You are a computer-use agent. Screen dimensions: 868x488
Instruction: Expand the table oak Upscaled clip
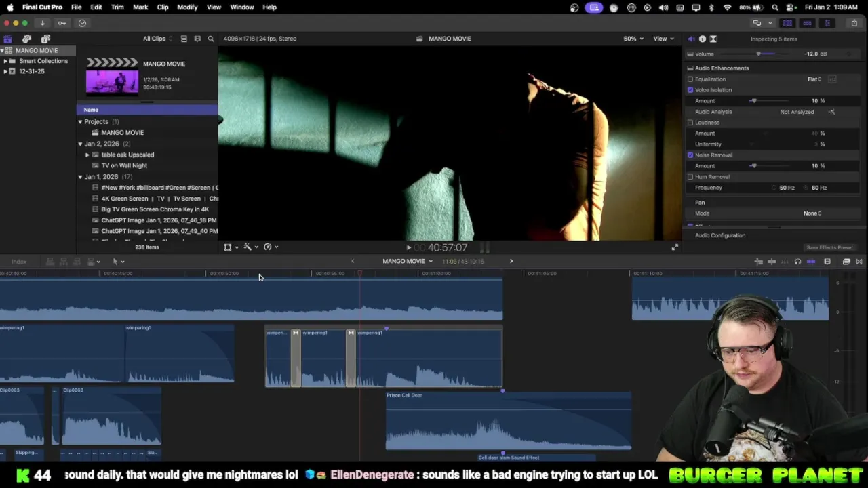(x=87, y=155)
